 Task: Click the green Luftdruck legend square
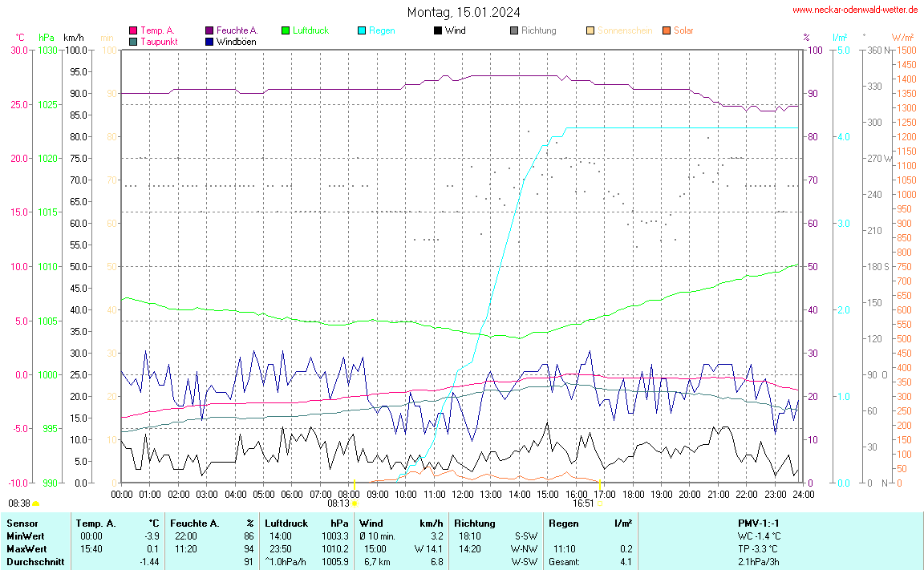point(286,30)
